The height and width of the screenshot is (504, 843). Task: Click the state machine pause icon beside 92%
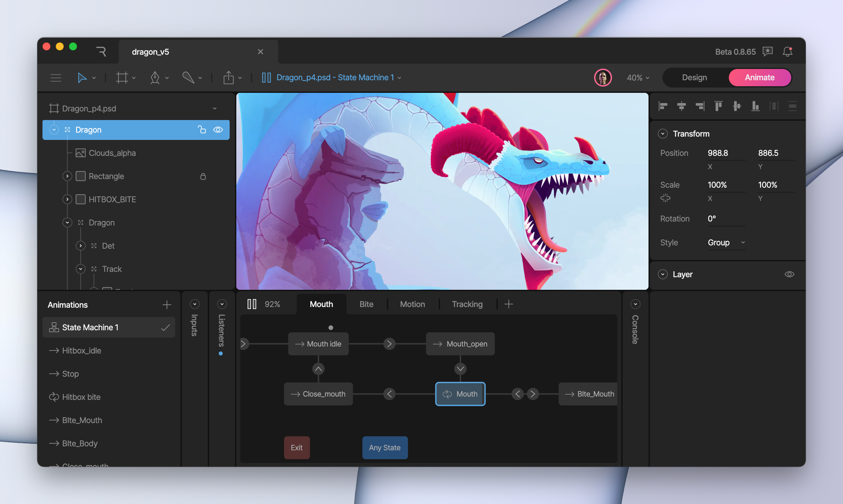[x=252, y=304]
